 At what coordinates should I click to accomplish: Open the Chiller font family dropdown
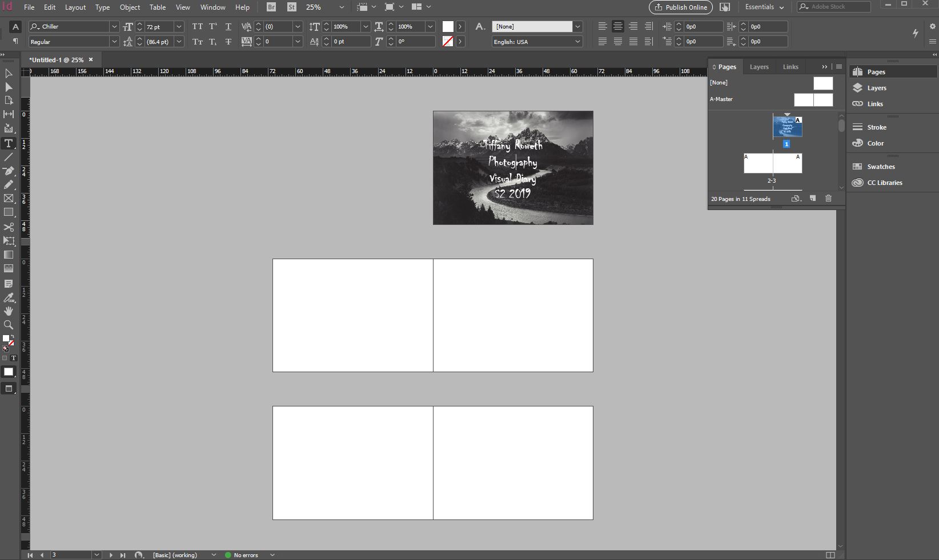(x=114, y=27)
